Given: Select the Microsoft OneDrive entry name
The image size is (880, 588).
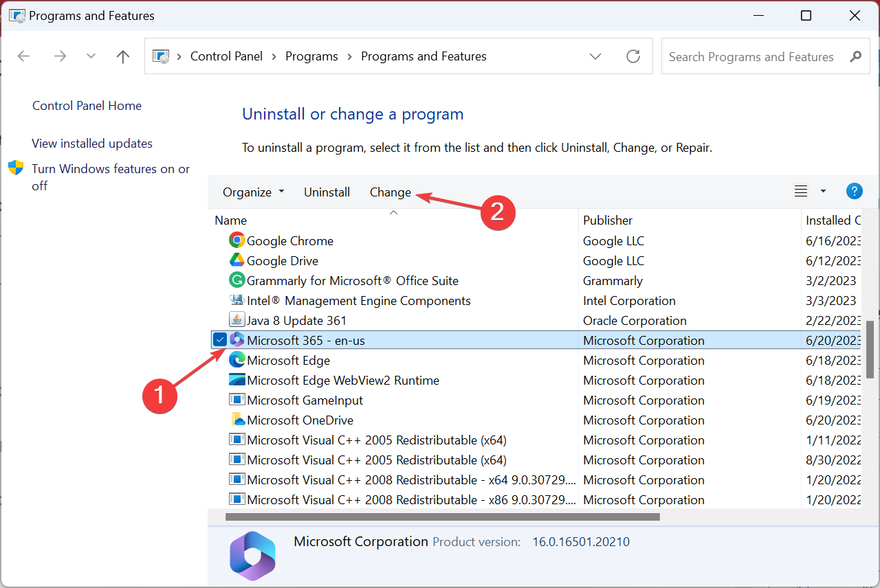Looking at the screenshot, I should pos(300,420).
